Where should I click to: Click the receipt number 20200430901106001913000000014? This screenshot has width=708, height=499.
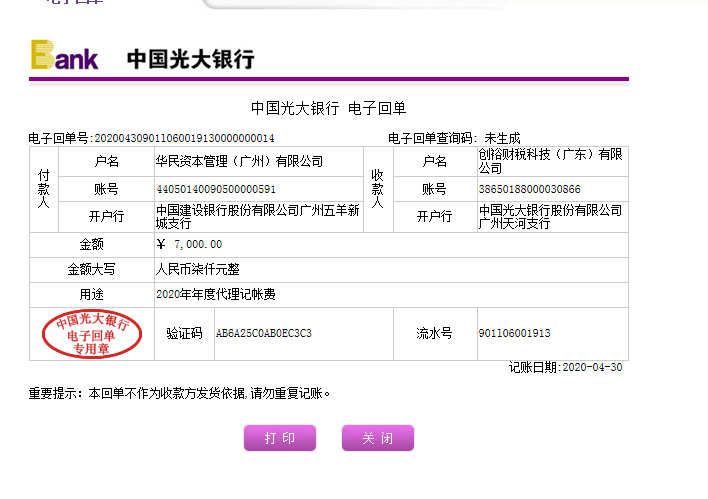184,138
